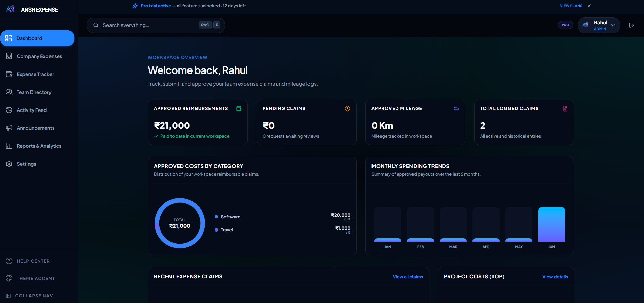Click 'Paid to date in current workspace'

[195, 136]
